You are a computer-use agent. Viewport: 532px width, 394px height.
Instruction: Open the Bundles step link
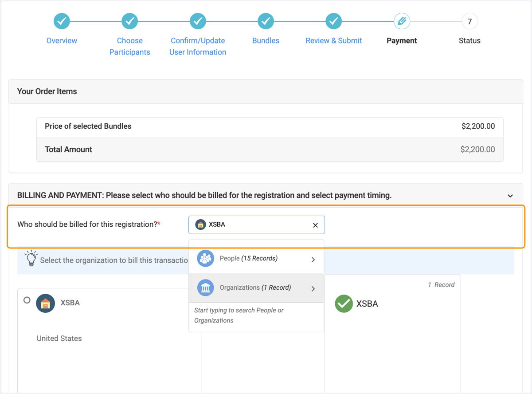tap(266, 40)
